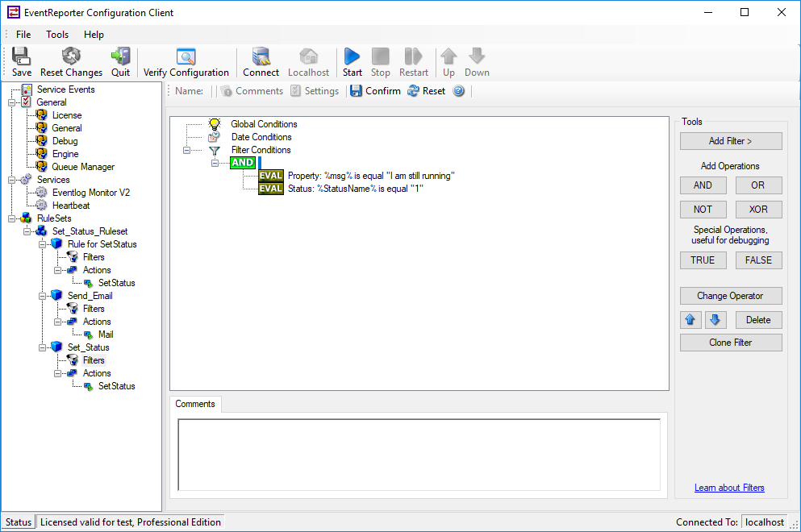This screenshot has width=801, height=532.
Task: Select Filters under Send_Email rule
Action: tap(94, 309)
